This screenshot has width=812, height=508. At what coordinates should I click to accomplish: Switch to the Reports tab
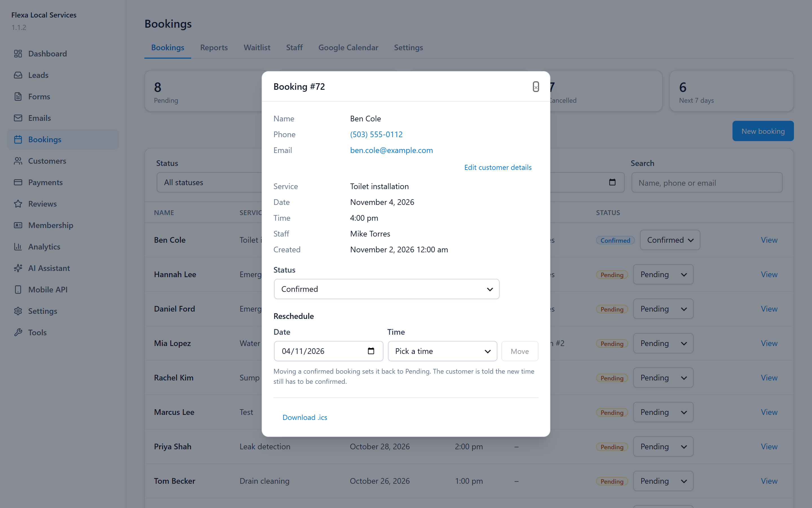pyautogui.click(x=214, y=47)
